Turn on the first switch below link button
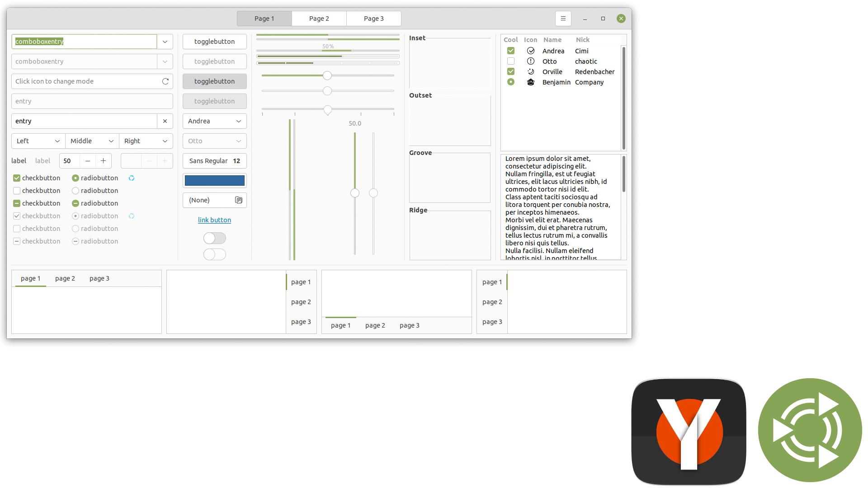The image size is (868, 488). [x=215, y=238]
